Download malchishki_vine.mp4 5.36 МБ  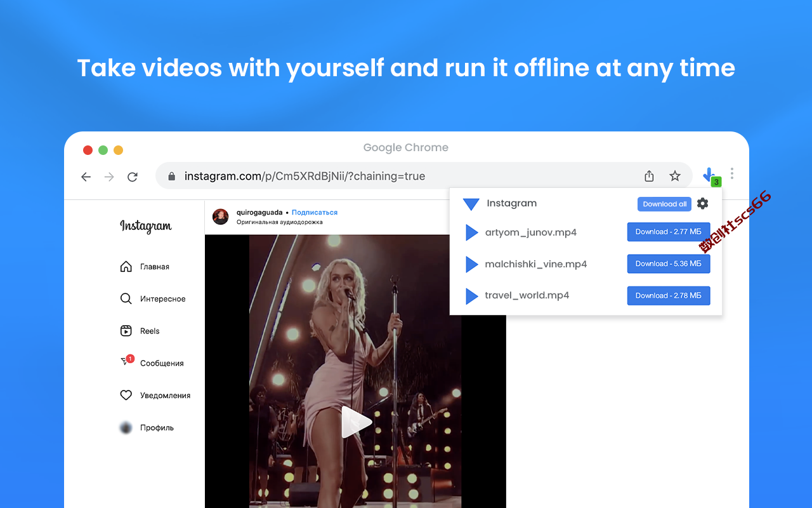tap(669, 264)
